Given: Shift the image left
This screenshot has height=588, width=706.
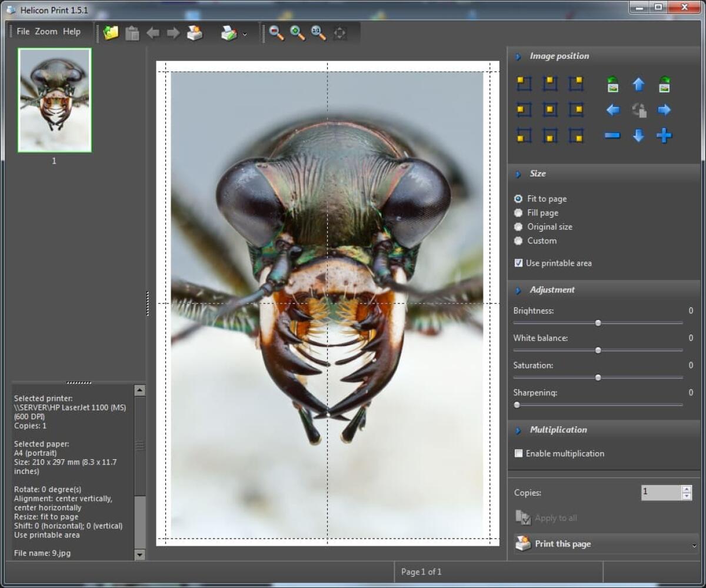Looking at the screenshot, I should (x=612, y=110).
